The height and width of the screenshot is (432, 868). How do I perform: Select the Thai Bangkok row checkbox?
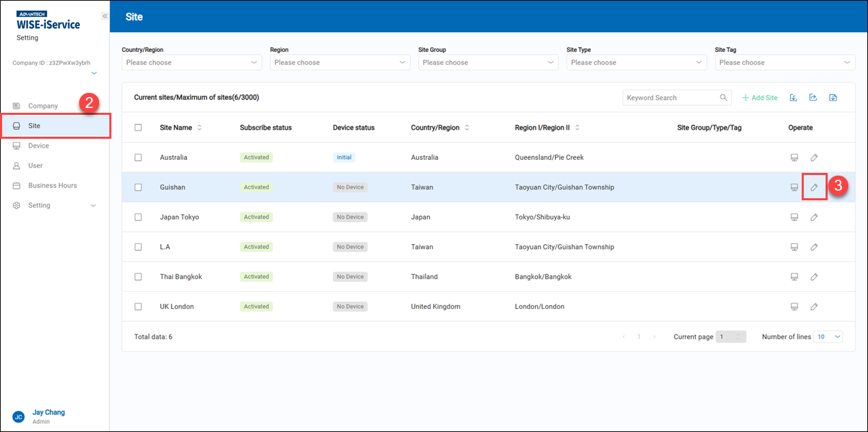point(138,277)
